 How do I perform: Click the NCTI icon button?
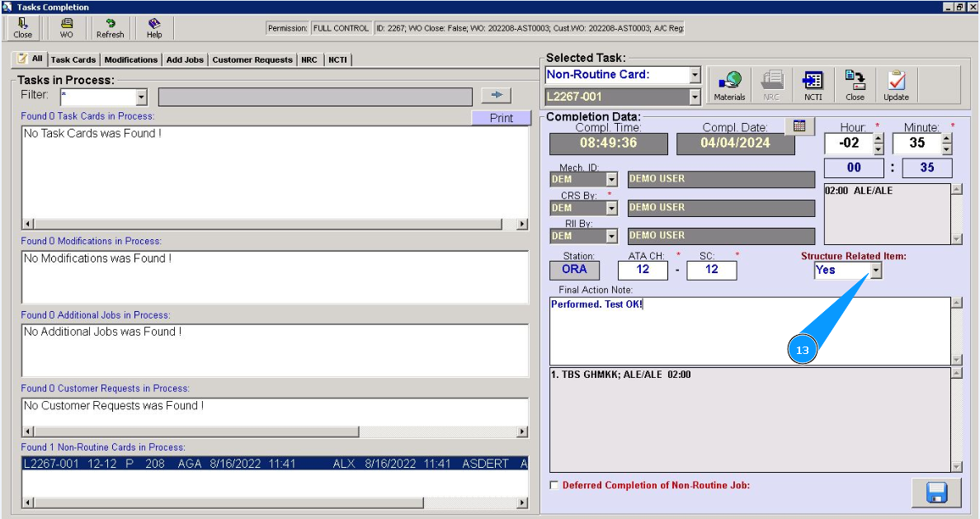pos(813,85)
